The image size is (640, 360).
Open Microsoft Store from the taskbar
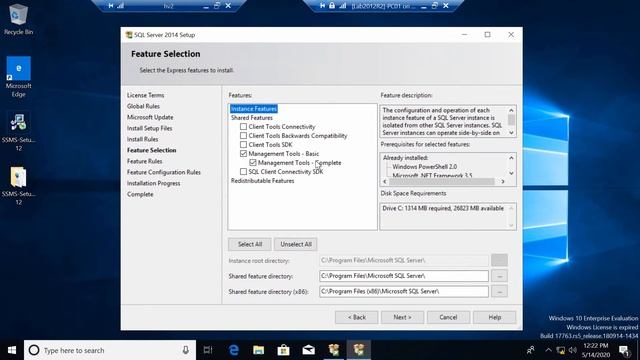[x=283, y=350]
